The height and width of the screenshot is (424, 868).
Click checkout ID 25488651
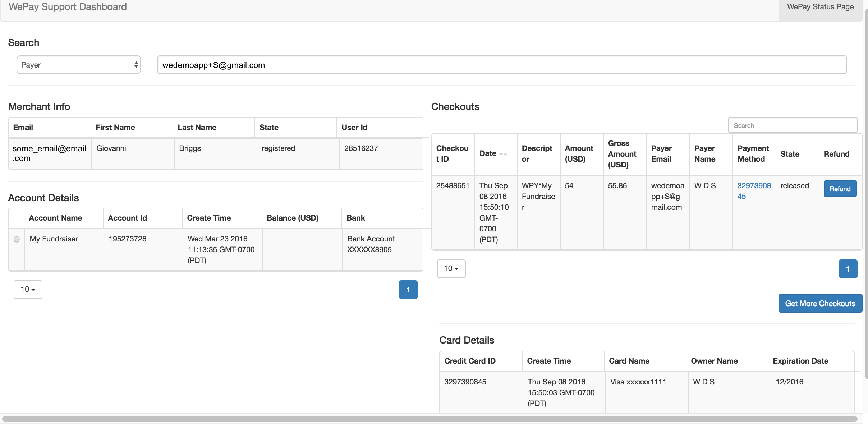(x=453, y=186)
